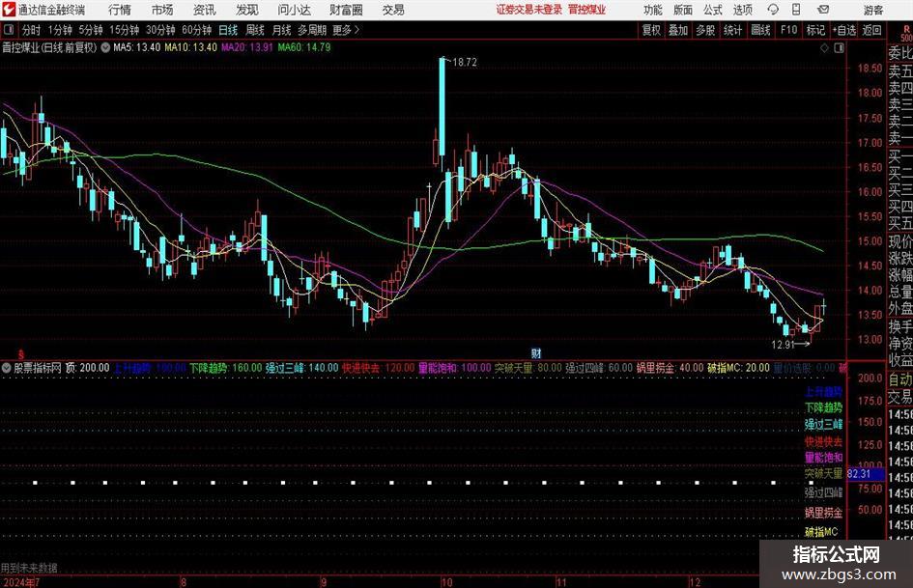This screenshot has width=913, height=588.
Task: Select the 日线 daily chart tab
Action: click(x=228, y=30)
